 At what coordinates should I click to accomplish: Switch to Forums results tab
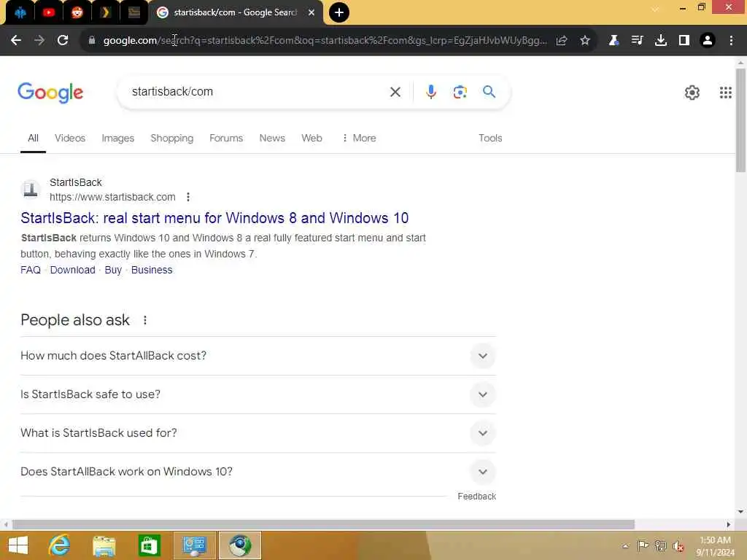[226, 138]
